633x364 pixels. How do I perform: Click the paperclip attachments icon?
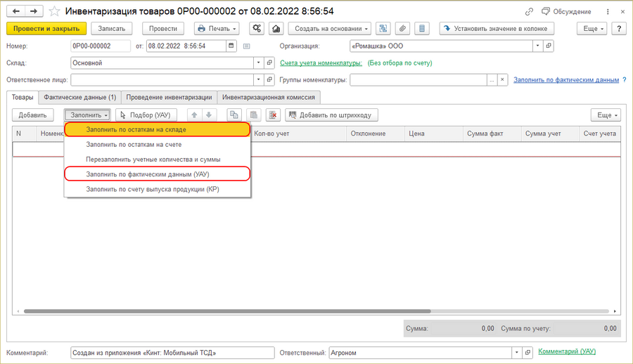pos(402,29)
